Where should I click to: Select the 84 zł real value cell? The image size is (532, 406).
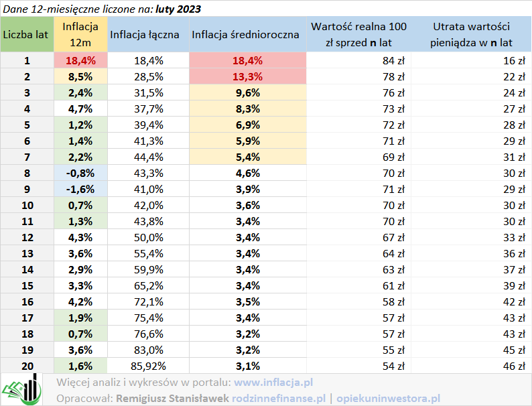[393, 60]
